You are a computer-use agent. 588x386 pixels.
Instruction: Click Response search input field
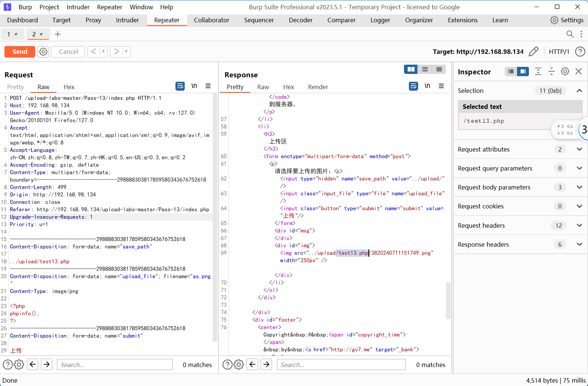click(x=341, y=365)
